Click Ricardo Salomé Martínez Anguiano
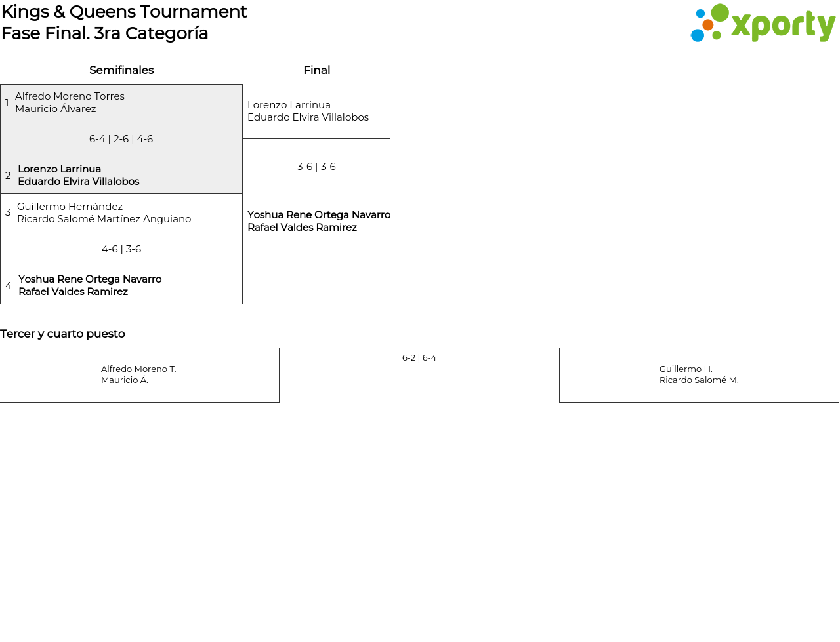The image size is (840, 642). coord(104,219)
